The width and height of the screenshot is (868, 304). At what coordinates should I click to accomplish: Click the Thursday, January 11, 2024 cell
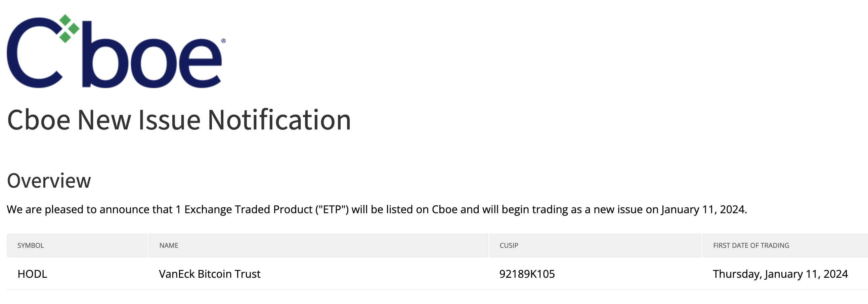(x=780, y=274)
